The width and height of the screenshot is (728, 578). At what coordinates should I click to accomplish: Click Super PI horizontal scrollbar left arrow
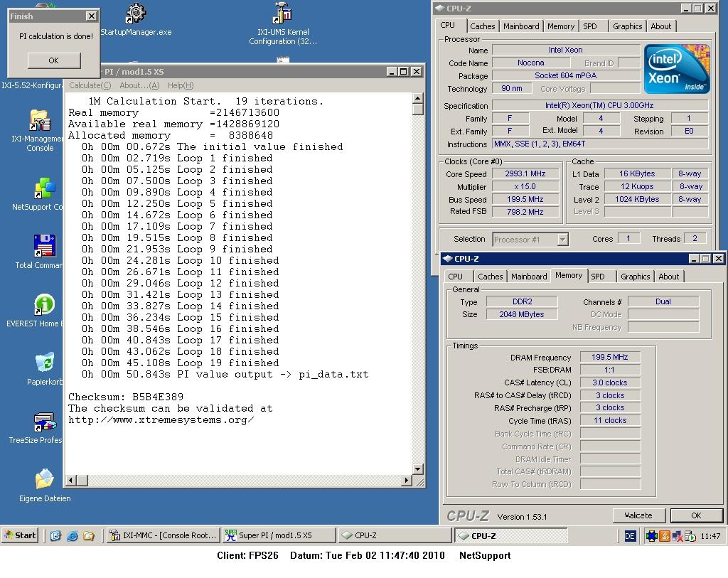[x=71, y=481]
